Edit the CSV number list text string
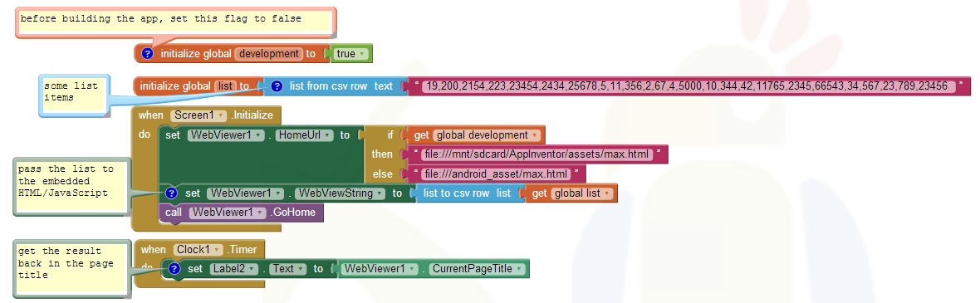Viewport: 980px width, 303px height. [688, 86]
